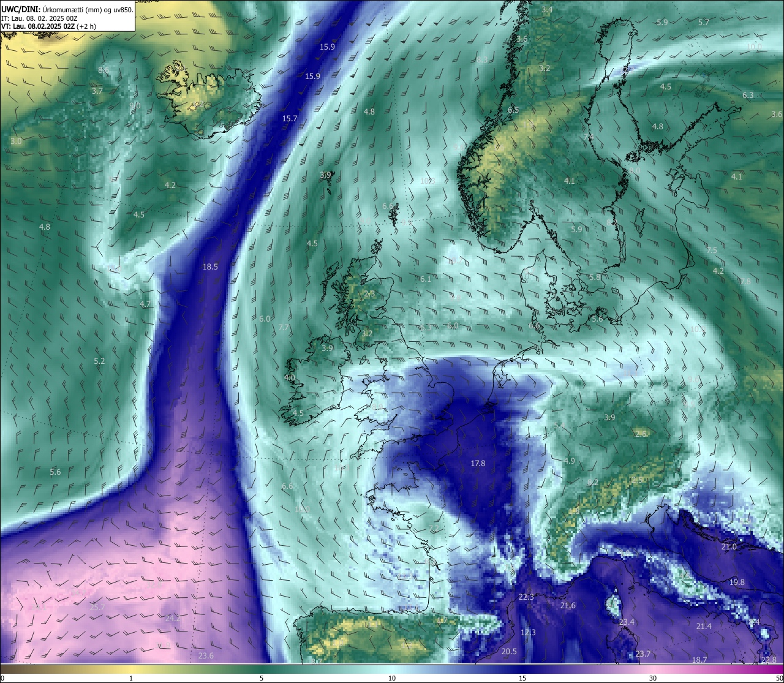This screenshot has width=784, height=683.
Task: Click the 3.4 value at the top
Action: (547, 10)
